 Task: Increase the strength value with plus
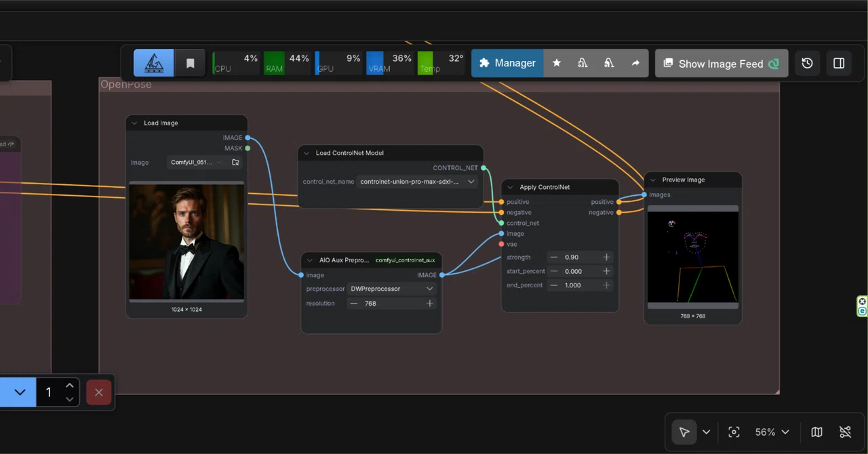tap(606, 257)
